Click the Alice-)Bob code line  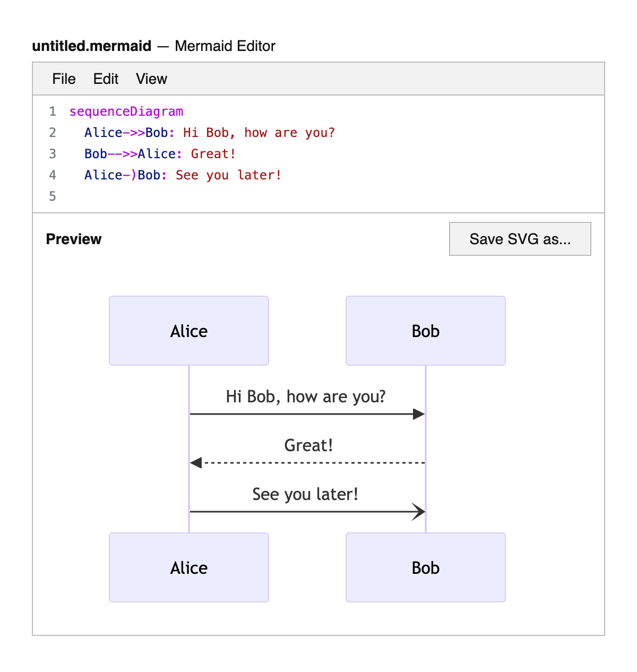(x=183, y=175)
